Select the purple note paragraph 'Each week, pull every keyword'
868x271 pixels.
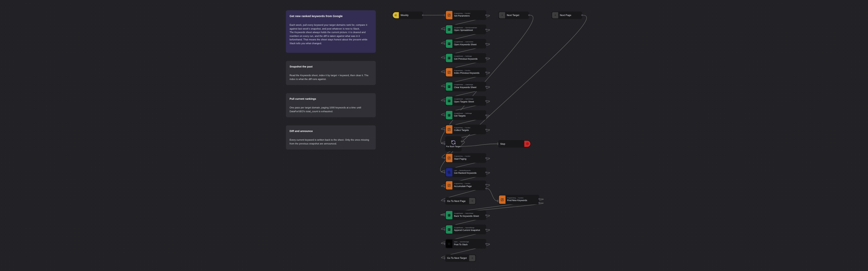[x=328, y=34]
